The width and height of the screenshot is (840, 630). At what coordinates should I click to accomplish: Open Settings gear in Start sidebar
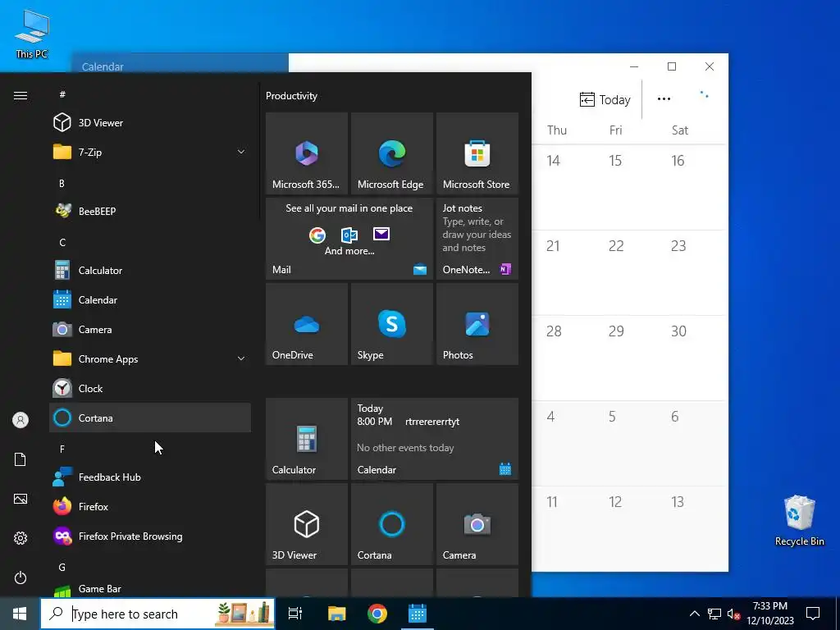point(21,538)
